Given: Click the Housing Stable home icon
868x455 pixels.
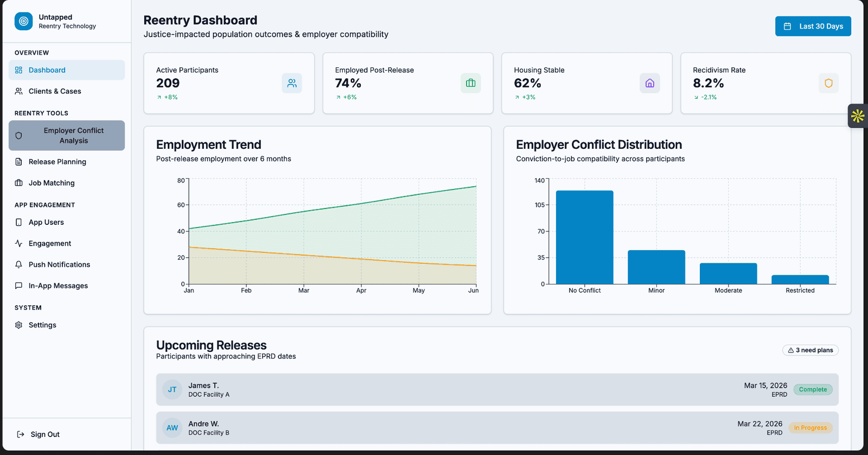Looking at the screenshot, I should coord(650,83).
